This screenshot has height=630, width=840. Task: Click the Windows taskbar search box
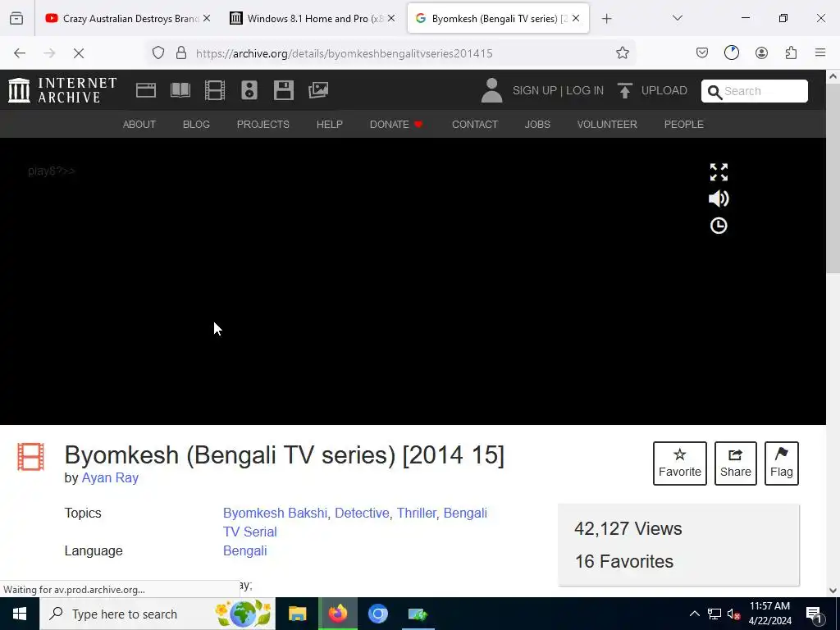[x=157, y=614]
